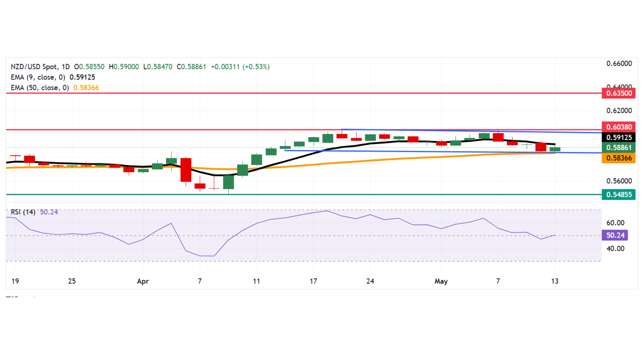644x362 pixels.
Task: Click the RSI (14) indicator label
Action: 23,212
